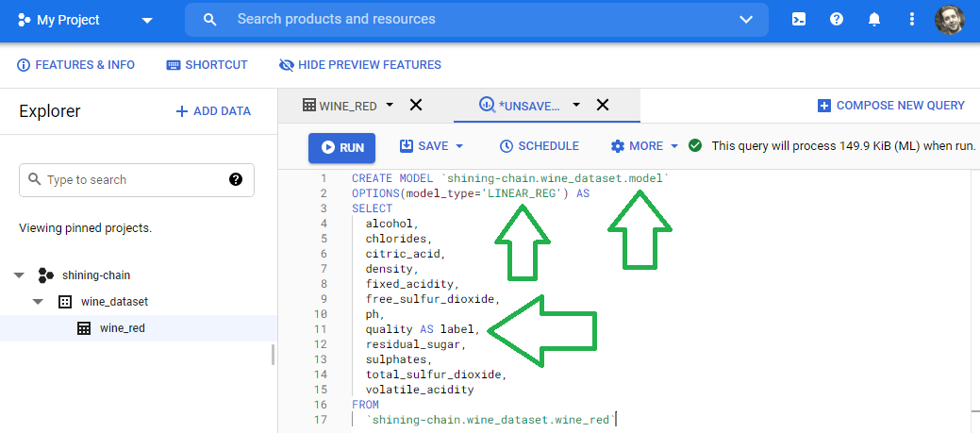
Task: Expand the search bar dropdown arrow
Action: [746, 20]
